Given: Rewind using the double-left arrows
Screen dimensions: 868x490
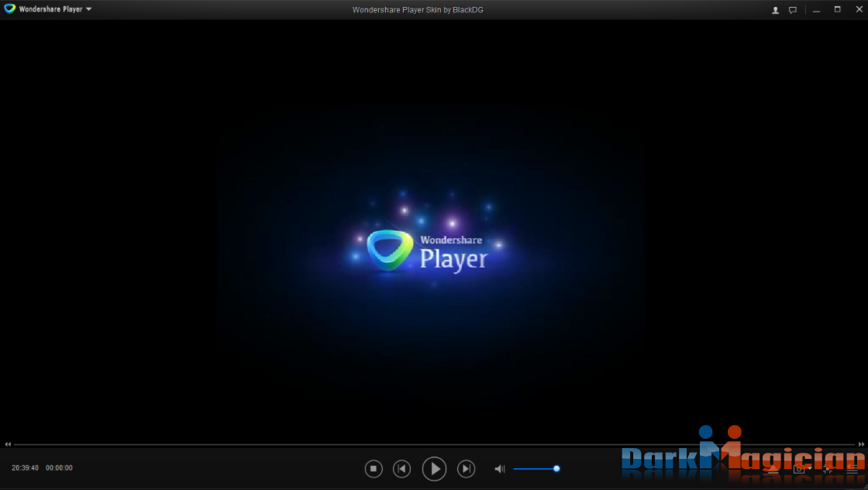Looking at the screenshot, I should coord(8,444).
